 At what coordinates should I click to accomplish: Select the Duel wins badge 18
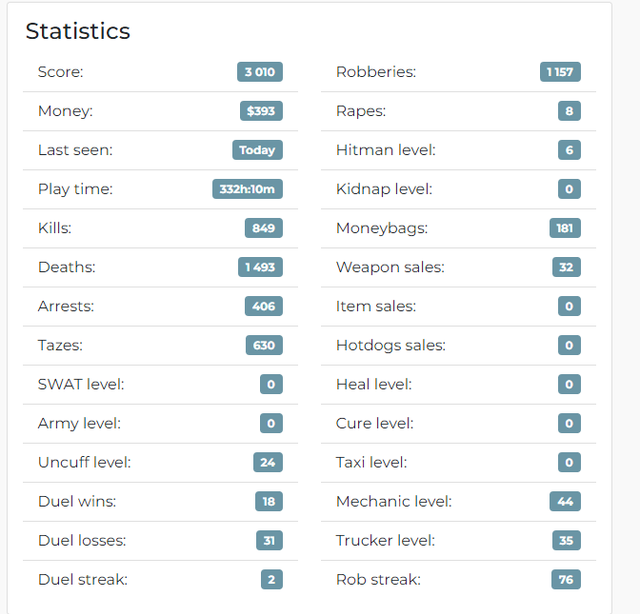(x=269, y=501)
